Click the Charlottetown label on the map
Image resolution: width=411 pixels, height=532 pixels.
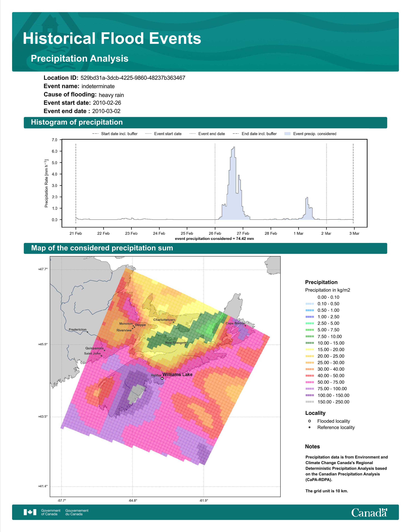tap(164, 320)
